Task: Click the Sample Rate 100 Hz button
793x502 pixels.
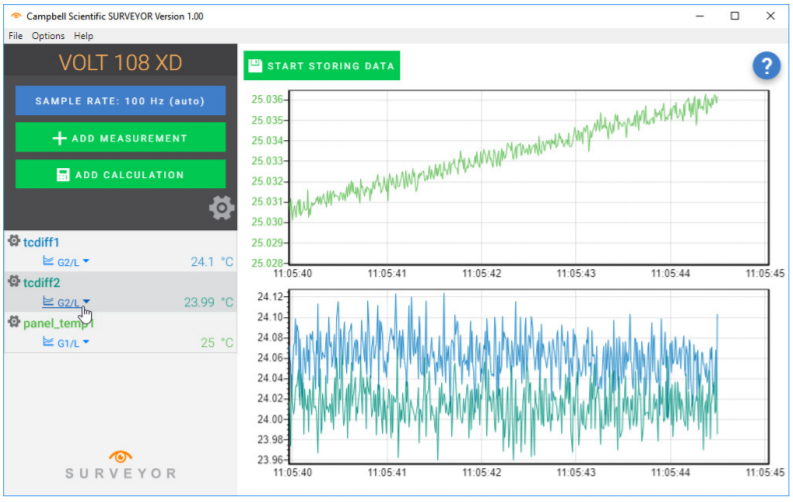Action: tap(120, 101)
